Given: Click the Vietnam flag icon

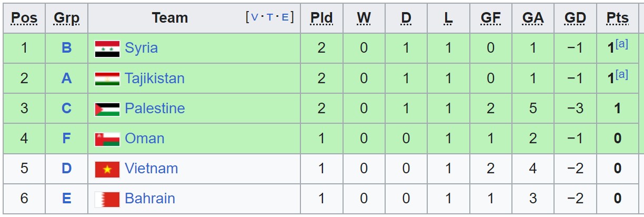Looking at the screenshot, I should pos(107,169).
